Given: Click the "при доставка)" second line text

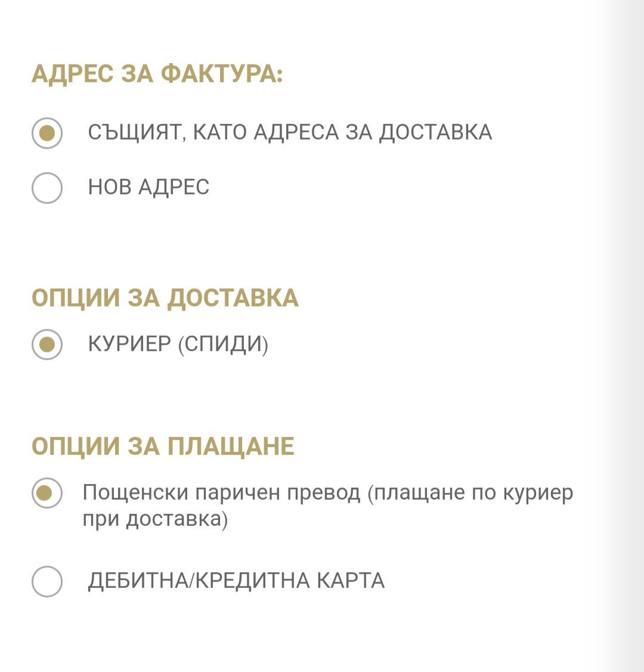Looking at the screenshot, I should click(x=155, y=519).
